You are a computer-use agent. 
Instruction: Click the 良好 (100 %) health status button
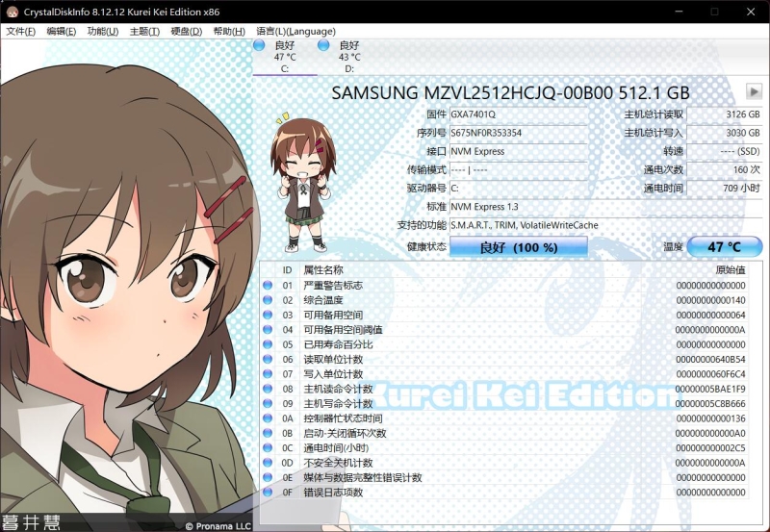[519, 247]
